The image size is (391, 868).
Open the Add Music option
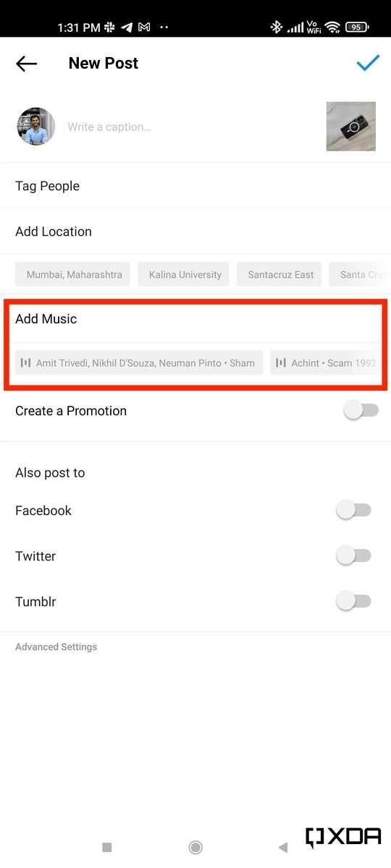pyautogui.click(x=195, y=319)
